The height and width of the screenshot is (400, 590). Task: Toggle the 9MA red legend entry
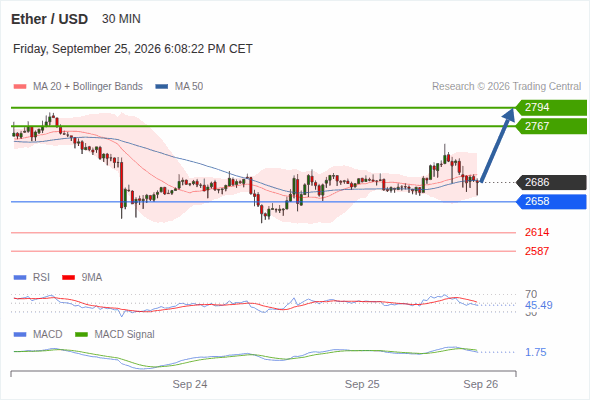(82, 277)
